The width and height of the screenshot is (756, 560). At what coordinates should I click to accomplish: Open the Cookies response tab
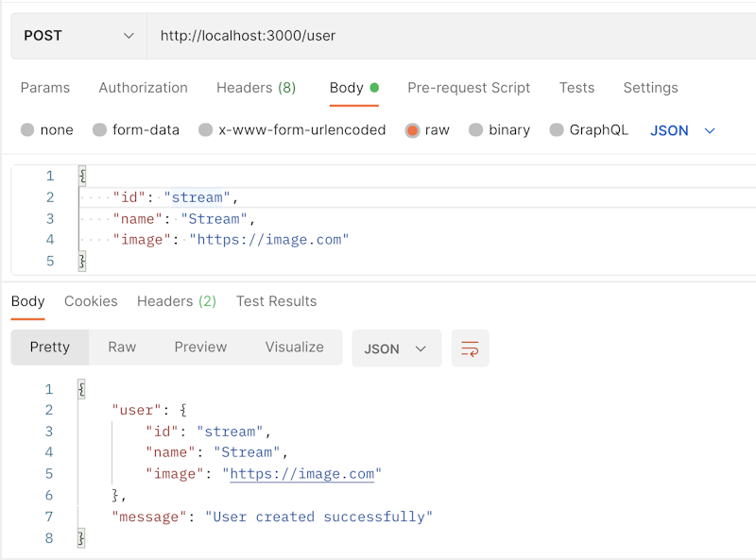(x=91, y=301)
